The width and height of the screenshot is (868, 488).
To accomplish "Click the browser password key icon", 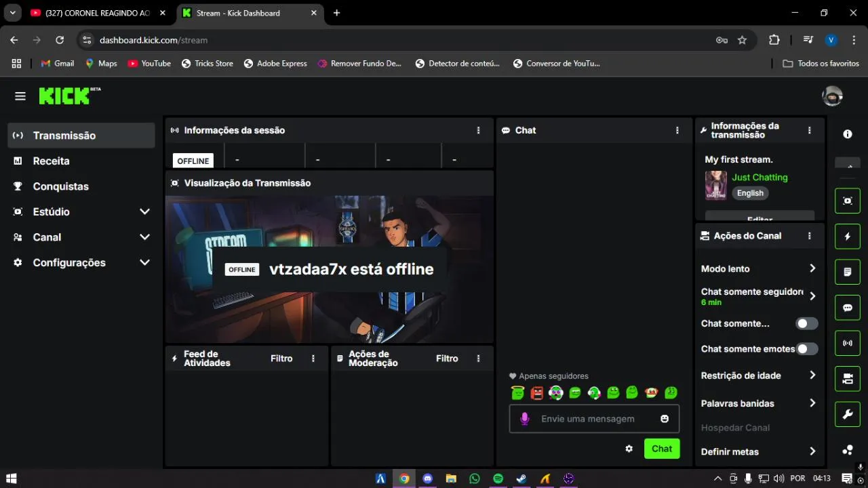I will point(722,40).
